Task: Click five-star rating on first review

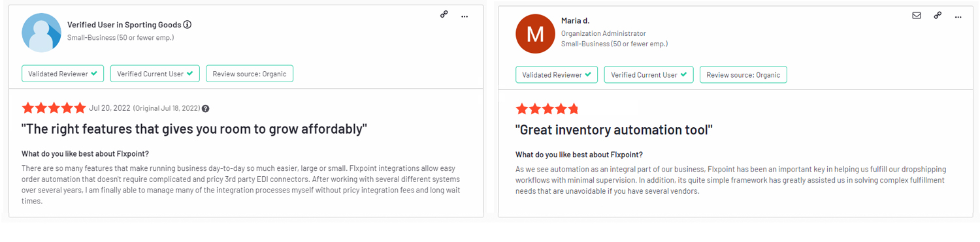Action: tap(54, 108)
